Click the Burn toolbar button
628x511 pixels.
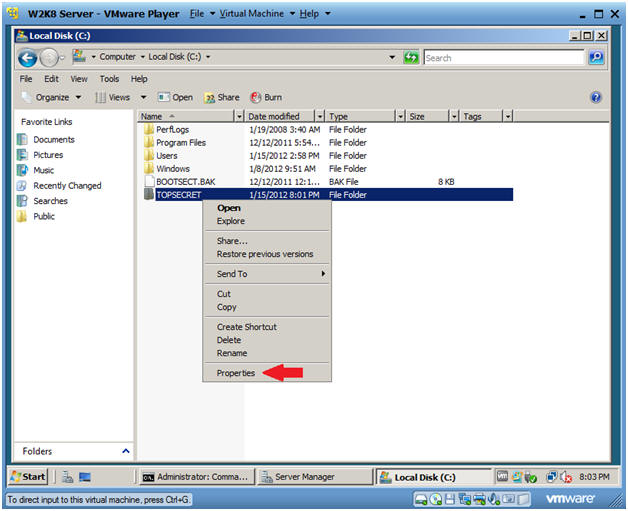[266, 97]
